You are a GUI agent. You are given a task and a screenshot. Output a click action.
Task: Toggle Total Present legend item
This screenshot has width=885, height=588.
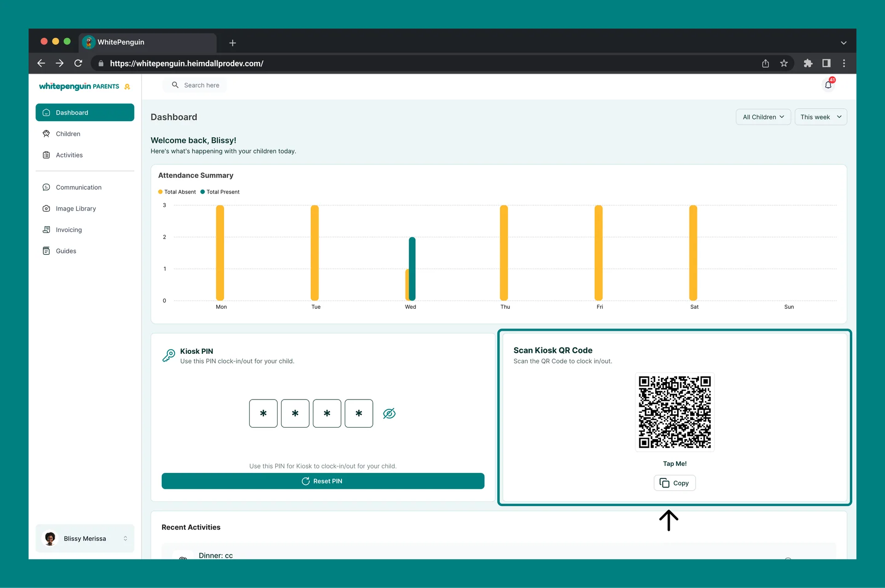tap(220, 192)
